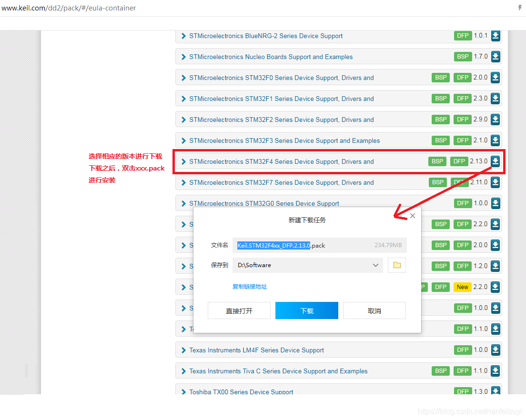Expand the STM32F1 Series row
526x420 pixels.
click(183, 99)
